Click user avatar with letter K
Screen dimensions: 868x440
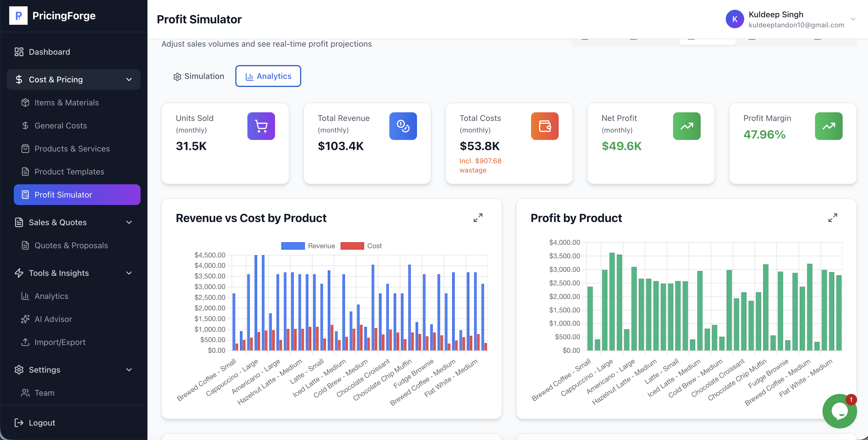click(735, 19)
